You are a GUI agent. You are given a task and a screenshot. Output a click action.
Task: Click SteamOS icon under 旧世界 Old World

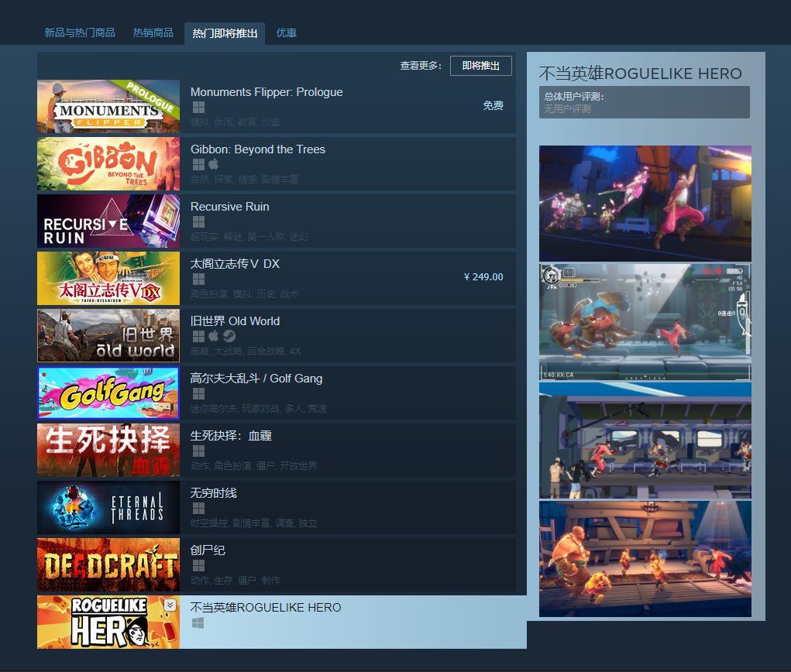tap(229, 336)
